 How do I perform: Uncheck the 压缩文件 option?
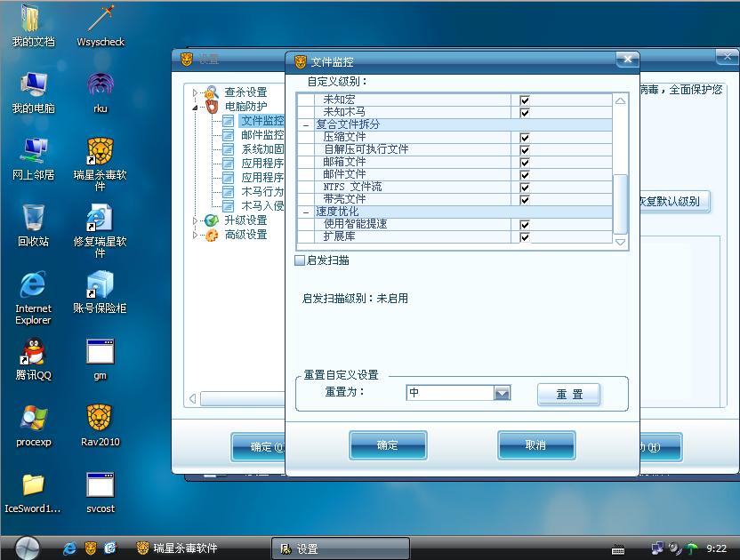point(525,138)
